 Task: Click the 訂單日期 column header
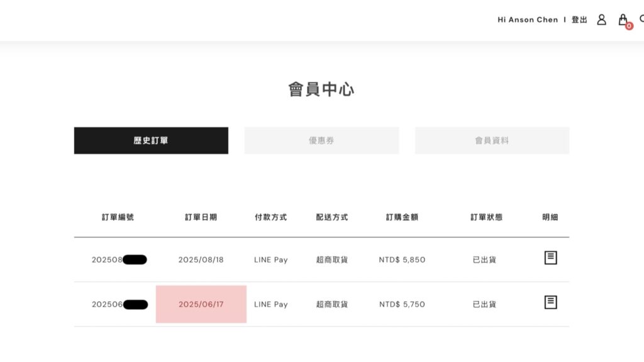(x=201, y=217)
